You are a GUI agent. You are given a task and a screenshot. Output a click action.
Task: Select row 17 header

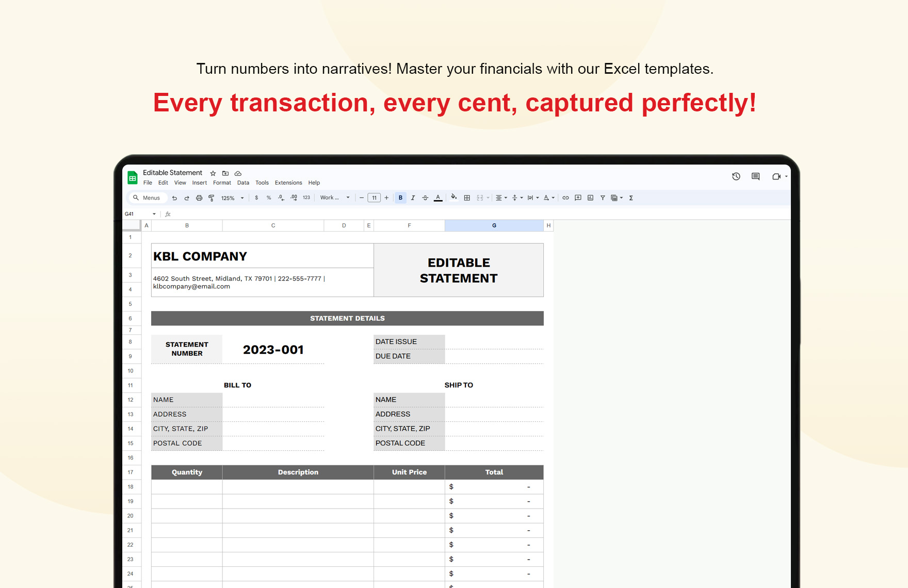click(x=131, y=472)
